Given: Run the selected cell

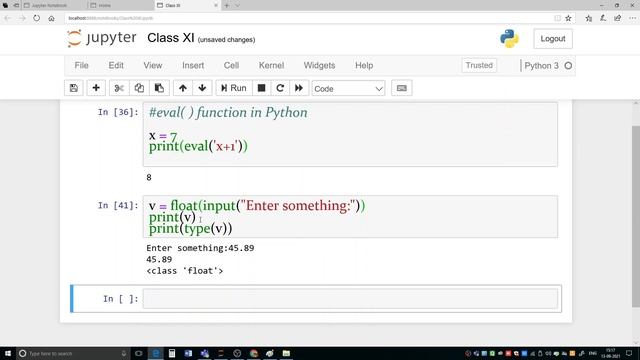Looking at the screenshot, I should point(234,88).
